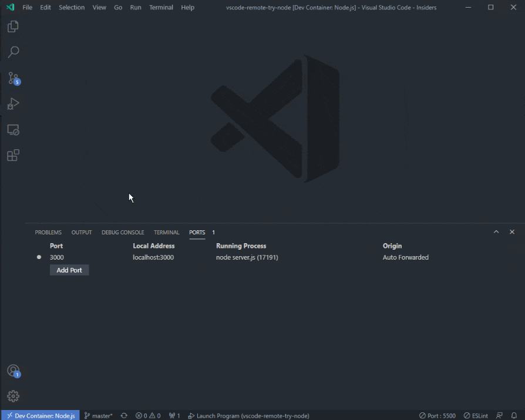This screenshot has height=420, width=525.
Task: Maximize panel with the chevron-up arrow
Action: click(496, 232)
